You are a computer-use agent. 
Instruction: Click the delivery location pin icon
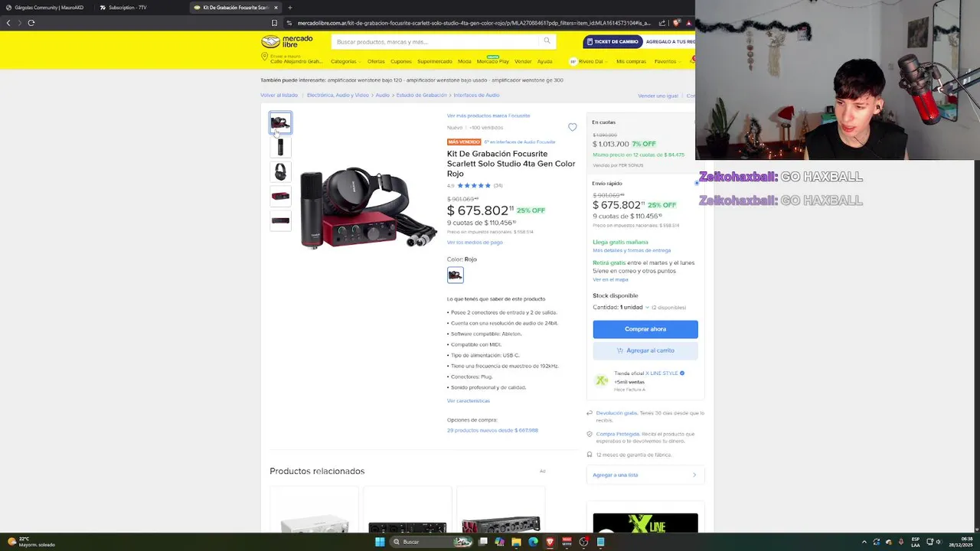265,57
